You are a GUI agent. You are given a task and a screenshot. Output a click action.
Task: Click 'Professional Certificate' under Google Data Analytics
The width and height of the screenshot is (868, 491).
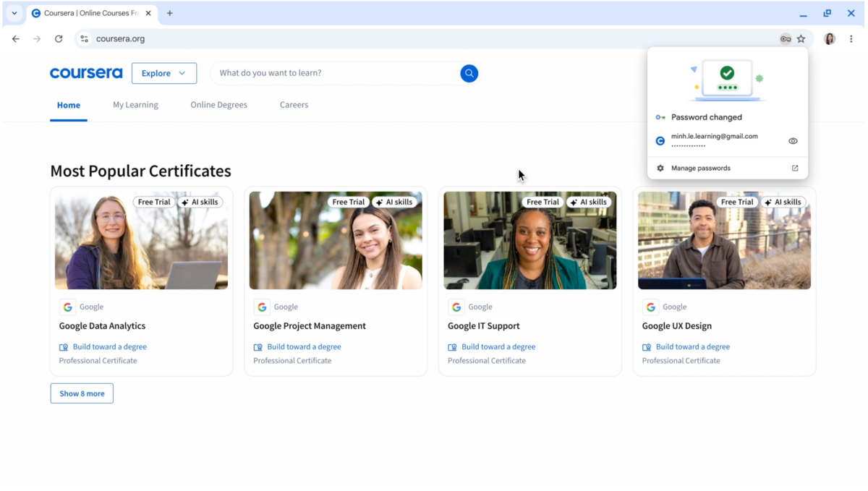coord(98,361)
